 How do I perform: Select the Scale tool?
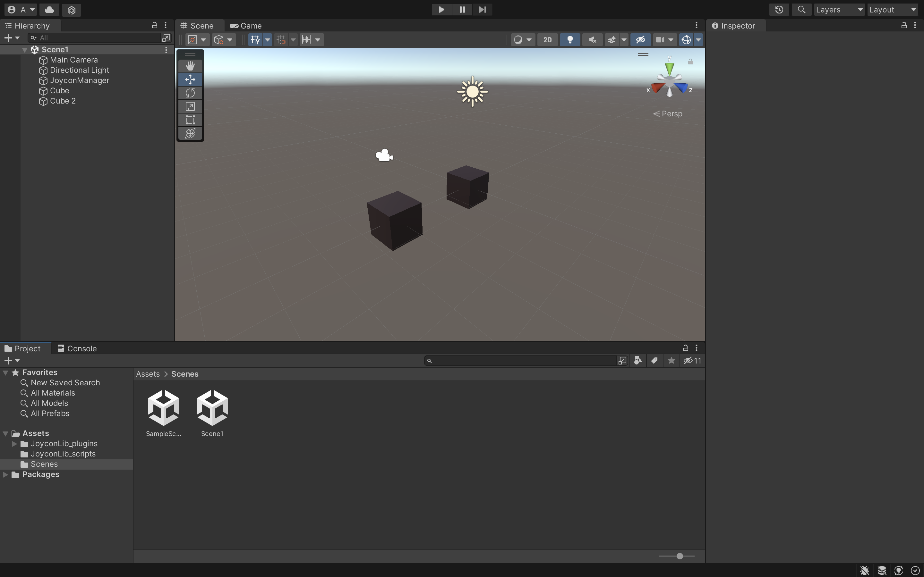coord(190,106)
